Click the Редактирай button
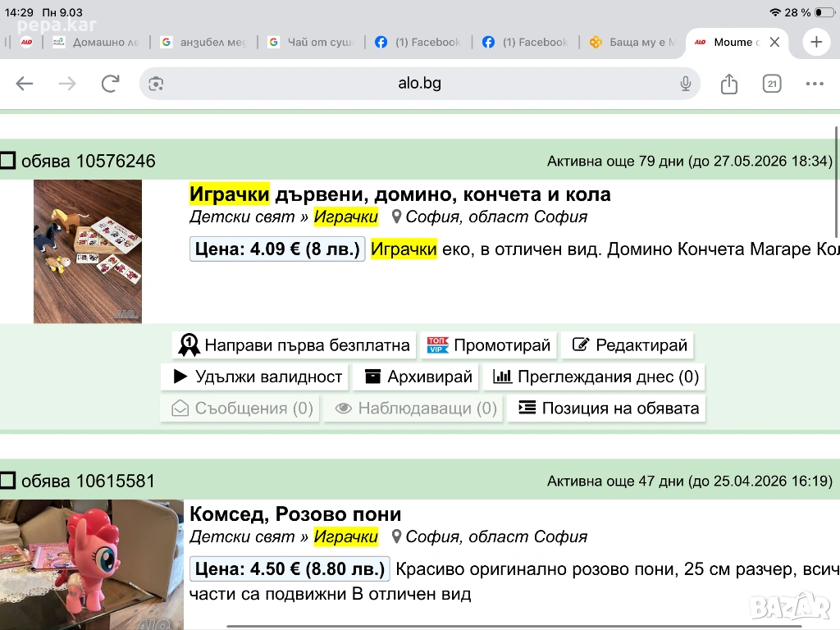Screen dimensions: 840x630 click(x=629, y=345)
